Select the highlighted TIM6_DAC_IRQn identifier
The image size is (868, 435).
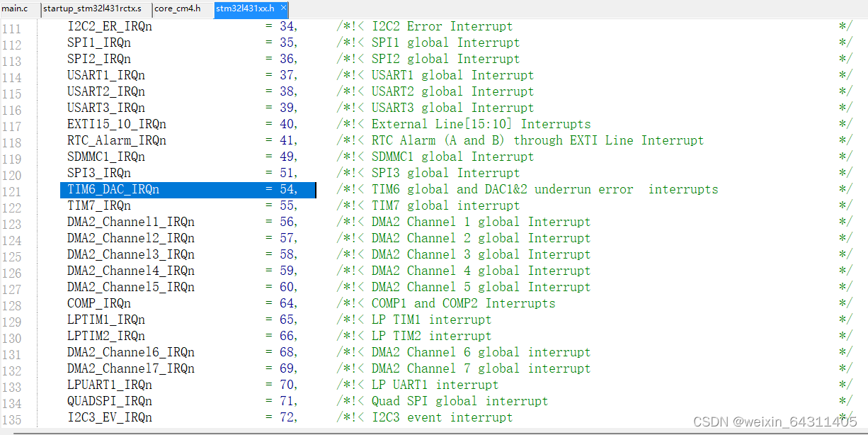point(106,188)
